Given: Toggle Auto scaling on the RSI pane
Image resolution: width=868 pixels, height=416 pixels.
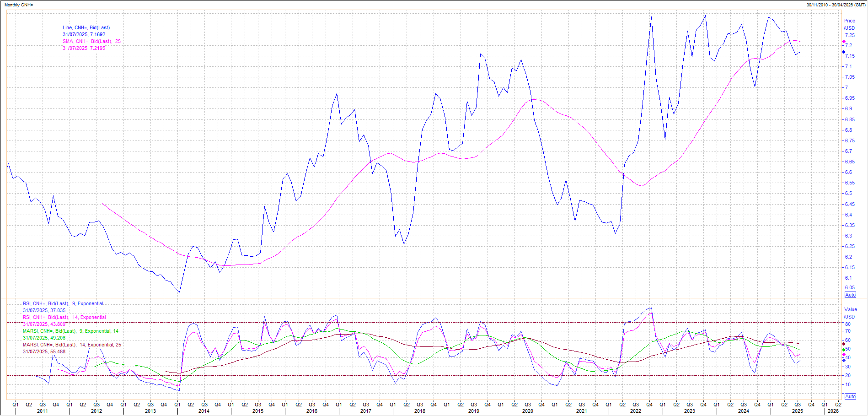Looking at the screenshot, I should click(x=850, y=396).
